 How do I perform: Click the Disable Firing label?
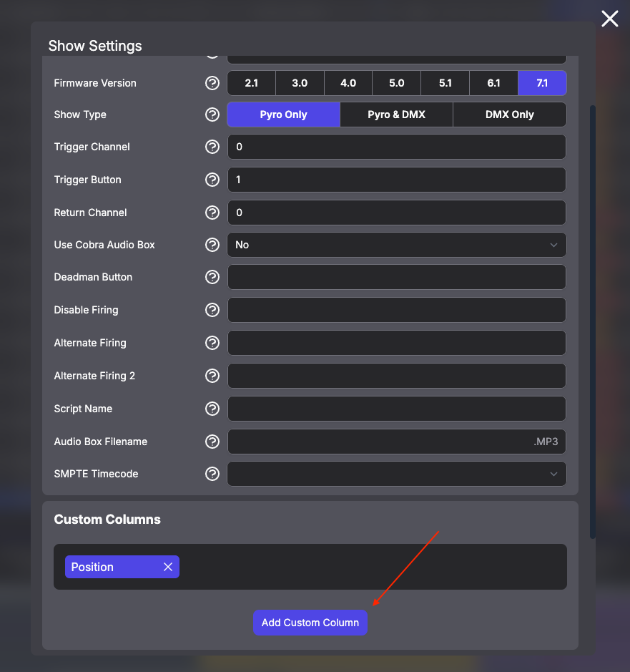(x=86, y=310)
